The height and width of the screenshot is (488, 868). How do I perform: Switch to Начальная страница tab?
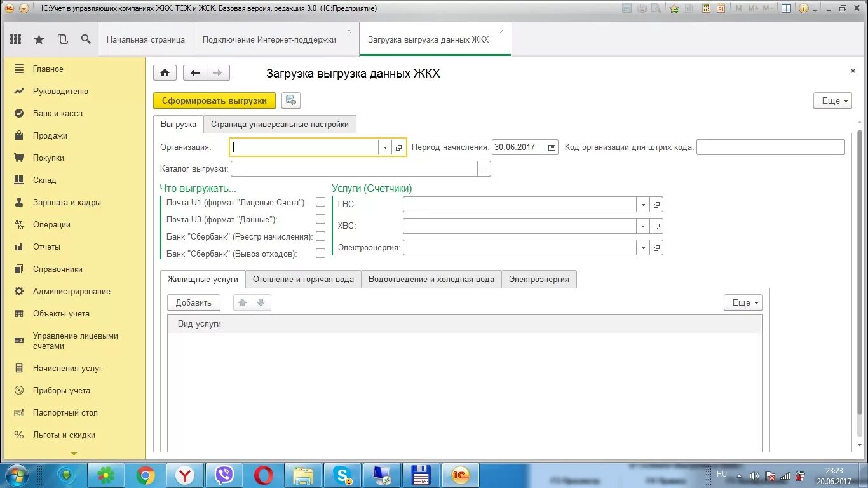[x=146, y=39]
